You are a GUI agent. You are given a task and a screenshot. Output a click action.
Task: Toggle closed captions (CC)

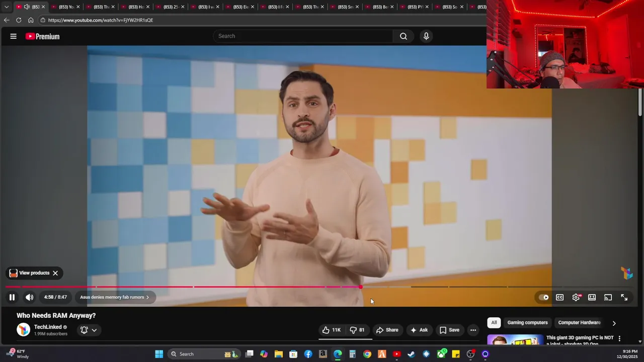click(559, 297)
